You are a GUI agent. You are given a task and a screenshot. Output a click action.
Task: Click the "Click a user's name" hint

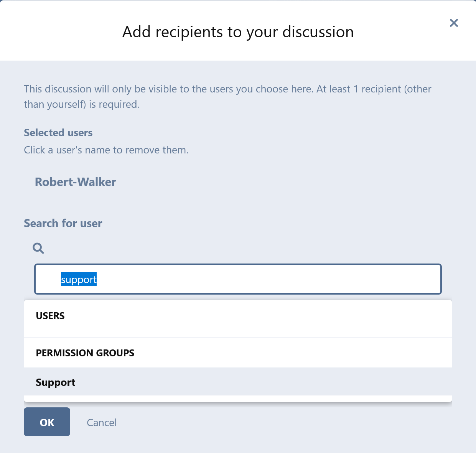[106, 150]
